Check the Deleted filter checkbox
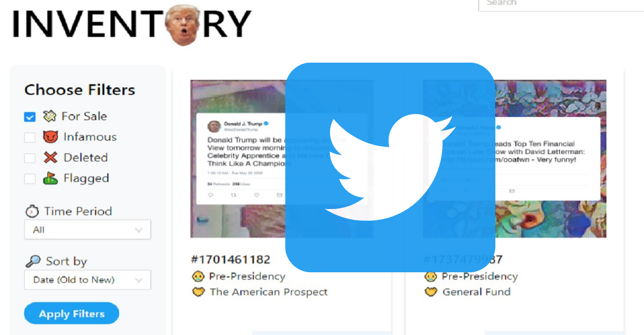The width and height of the screenshot is (644, 335). 30,158
